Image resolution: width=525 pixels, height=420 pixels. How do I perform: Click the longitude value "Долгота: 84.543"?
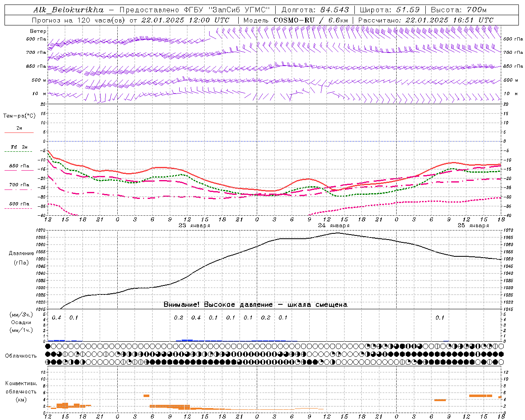(x=315, y=10)
